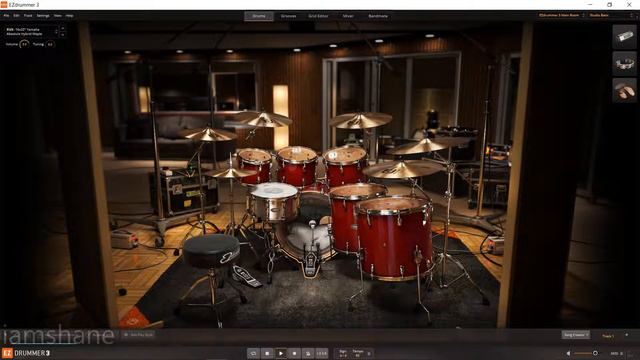Switch to the Mixer tab
640x360 pixels.
pyautogui.click(x=348, y=16)
